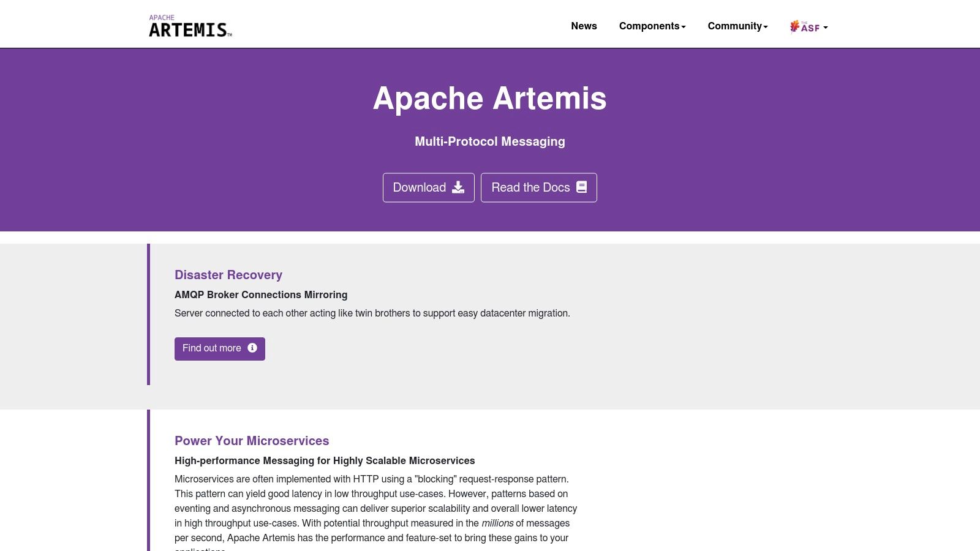Click the Disaster Recovery heading
This screenshot has height=551, width=980.
click(228, 275)
